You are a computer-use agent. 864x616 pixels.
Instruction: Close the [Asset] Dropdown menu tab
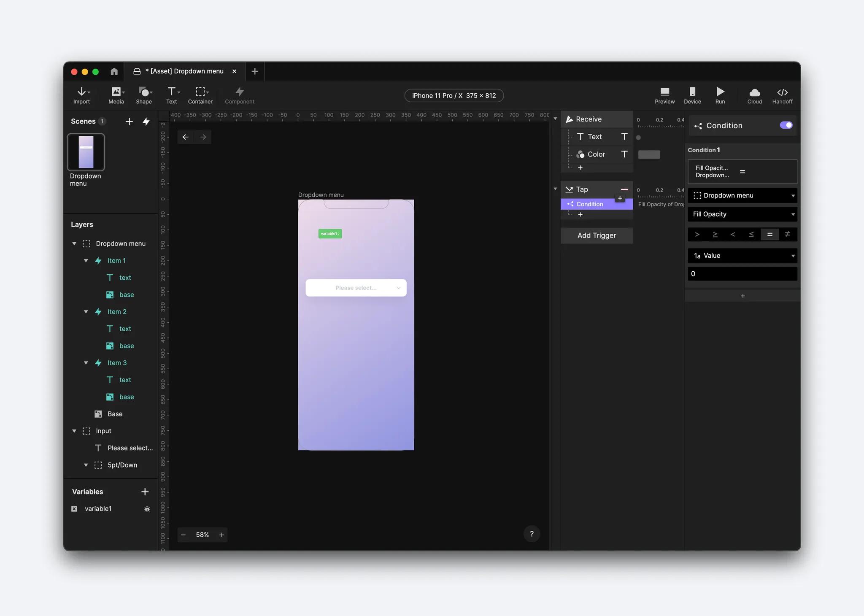pos(235,71)
